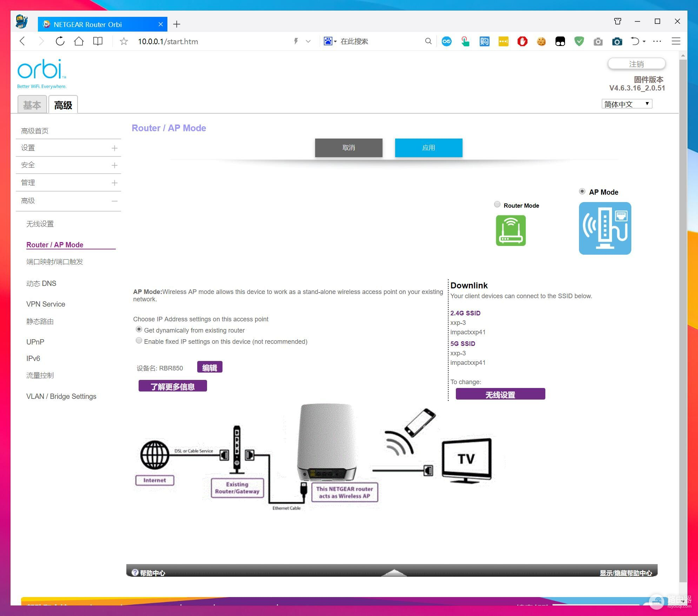The height and width of the screenshot is (616, 698).
Task: Click the help center expand arrow bar
Action: tap(394, 573)
